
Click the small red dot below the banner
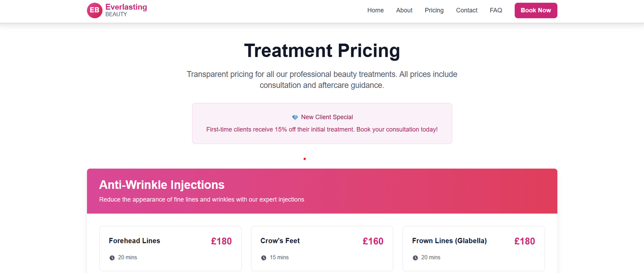point(305,159)
